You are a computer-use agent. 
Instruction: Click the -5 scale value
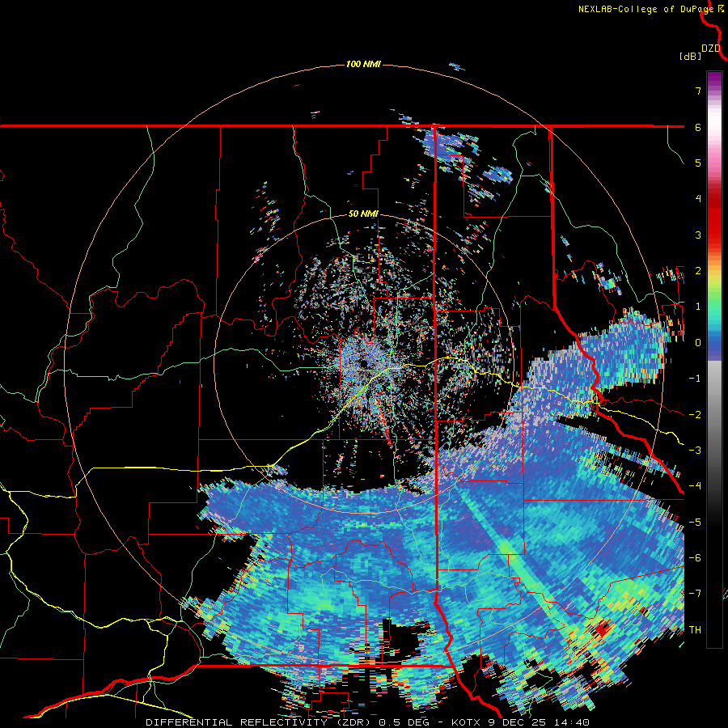point(695,523)
